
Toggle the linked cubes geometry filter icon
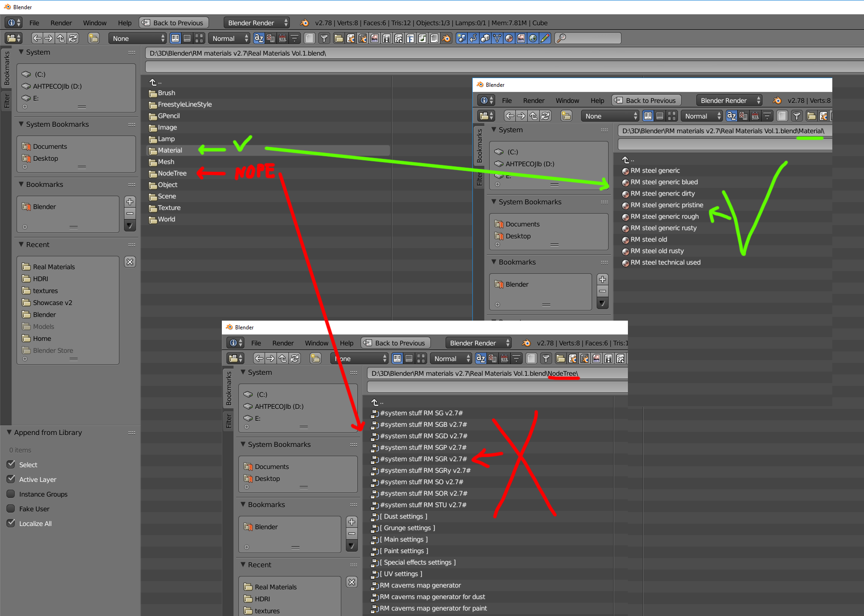485,39
